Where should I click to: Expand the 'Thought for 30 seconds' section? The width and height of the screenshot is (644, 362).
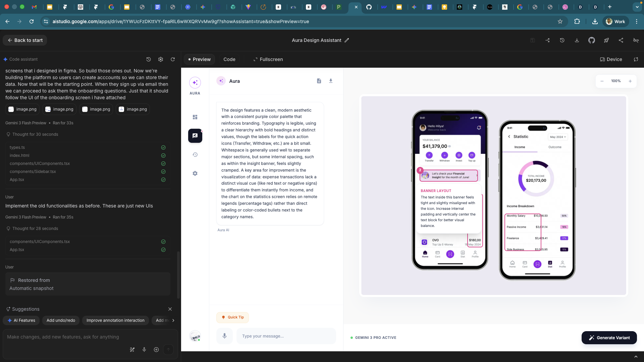[35, 134]
